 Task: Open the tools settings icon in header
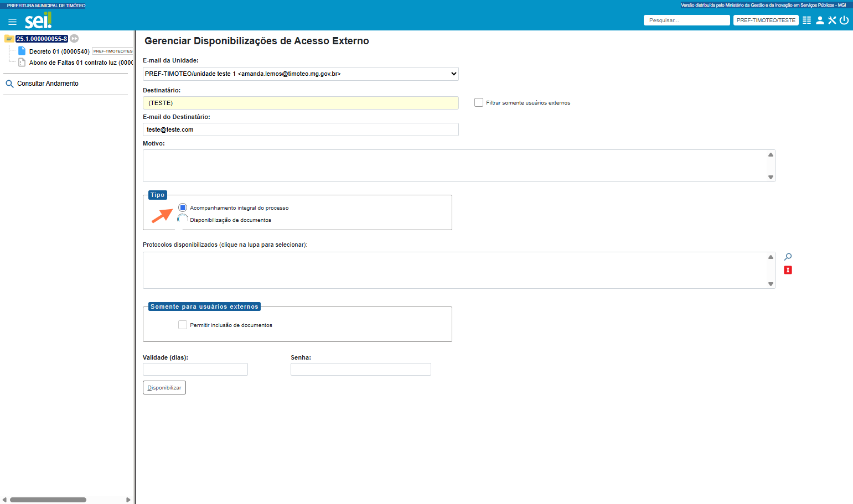tap(832, 20)
